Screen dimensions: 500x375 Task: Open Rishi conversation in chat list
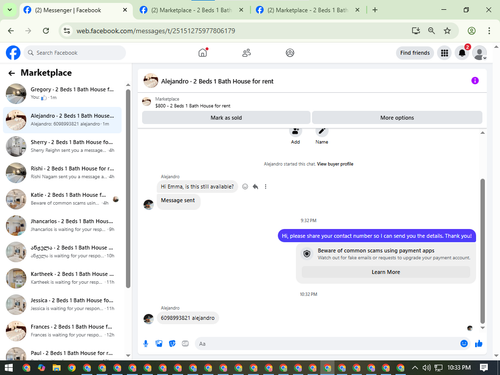tap(62, 172)
